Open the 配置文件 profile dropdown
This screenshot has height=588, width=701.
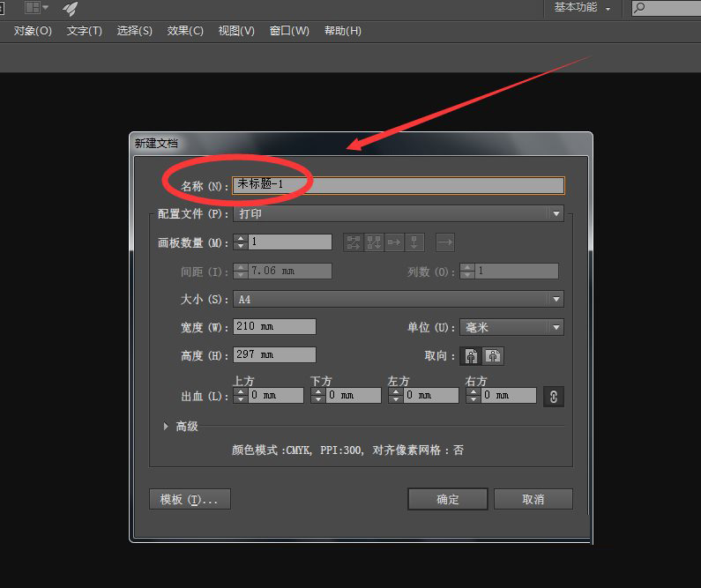point(399,213)
